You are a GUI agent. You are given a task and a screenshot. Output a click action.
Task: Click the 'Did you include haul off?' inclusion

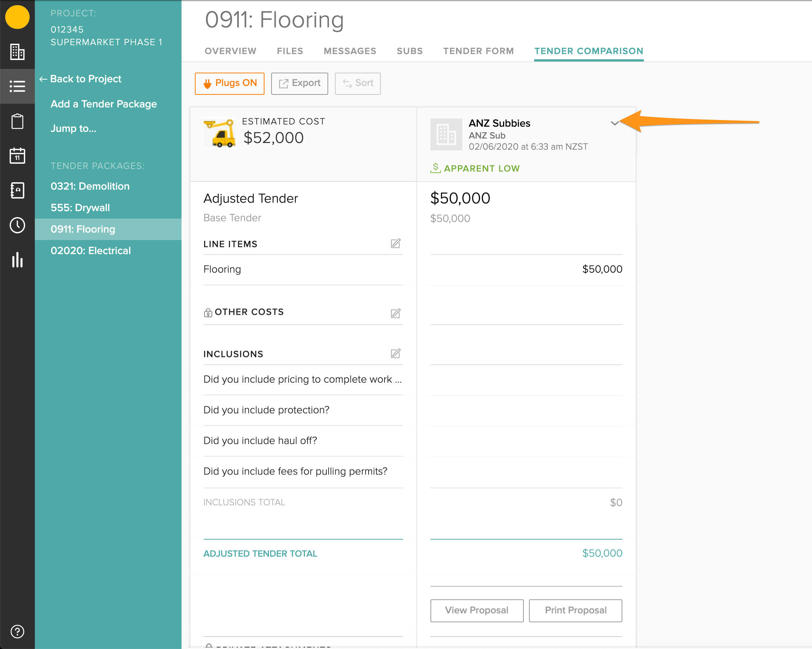click(260, 440)
